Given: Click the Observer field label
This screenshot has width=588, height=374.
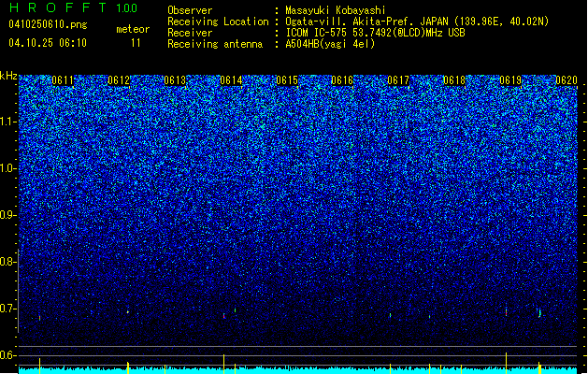Looking at the screenshot, I should (190, 10).
